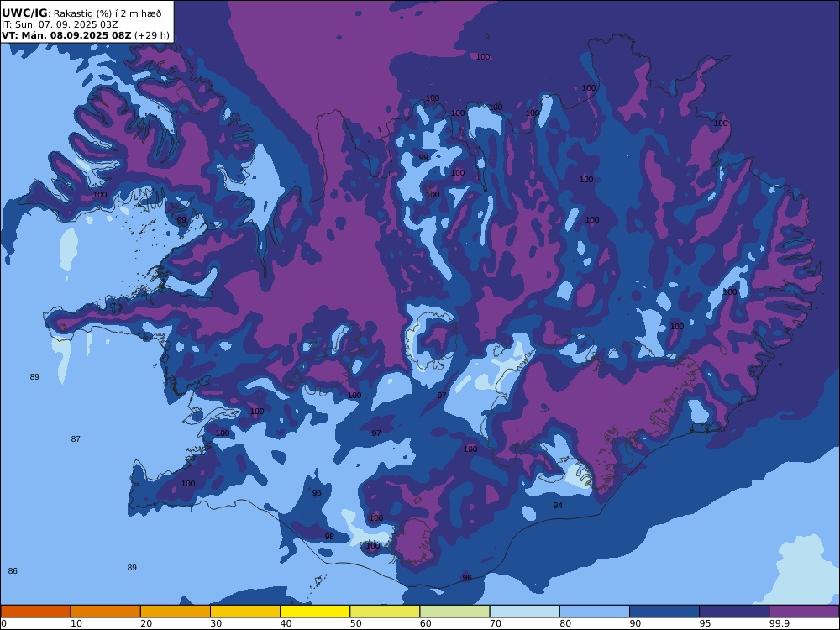Click the 'Rakastig (%) í 2 m hæð' title
This screenshot has width=840, height=630.
(106, 14)
